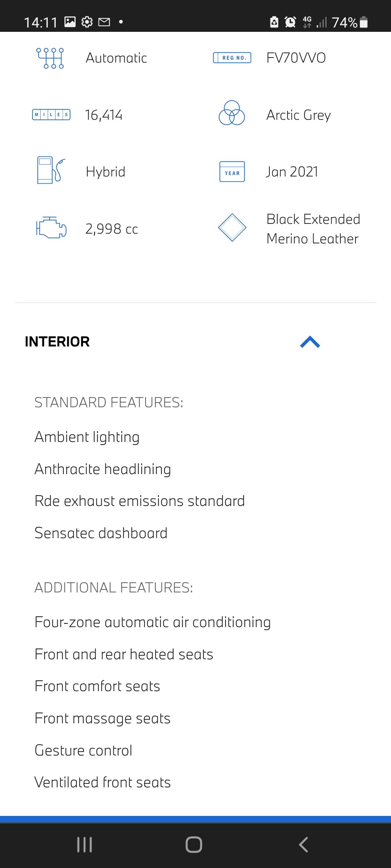Tap the Arctic Grey colour text
The image size is (391, 868).
pyautogui.click(x=298, y=115)
